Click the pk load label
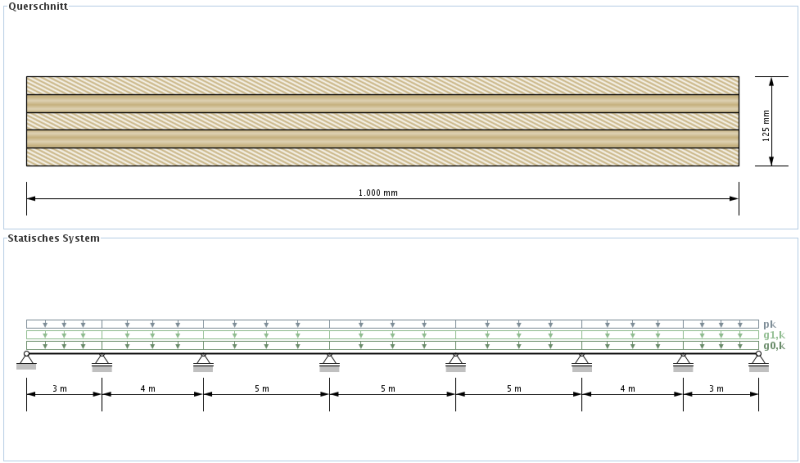The height and width of the screenshot is (463, 800). [768, 324]
